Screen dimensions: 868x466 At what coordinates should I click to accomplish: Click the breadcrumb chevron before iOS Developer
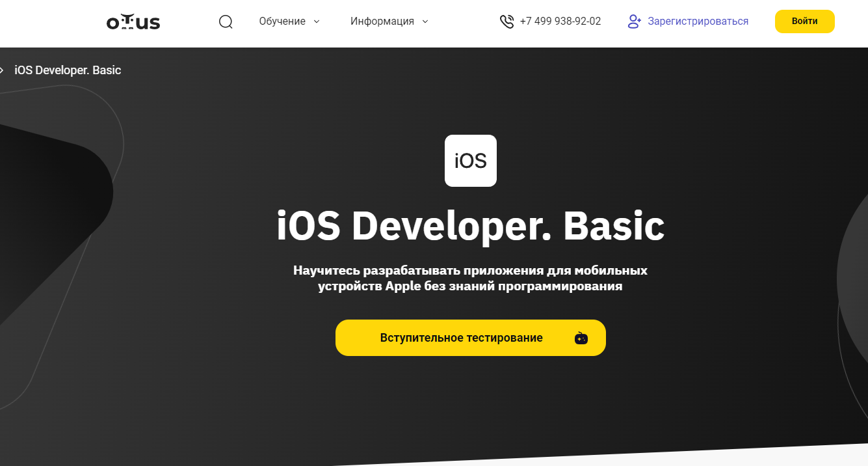(x=2, y=70)
